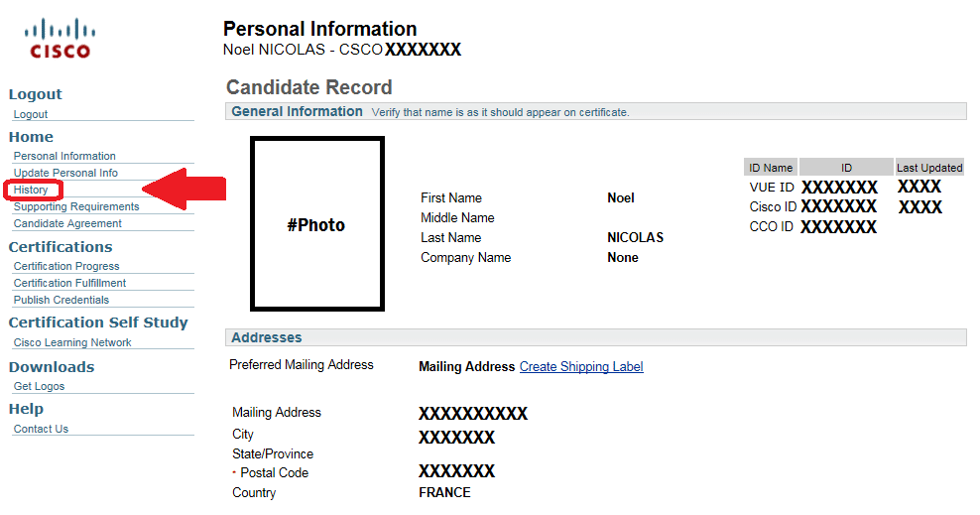Click the ID column header

coord(846,168)
